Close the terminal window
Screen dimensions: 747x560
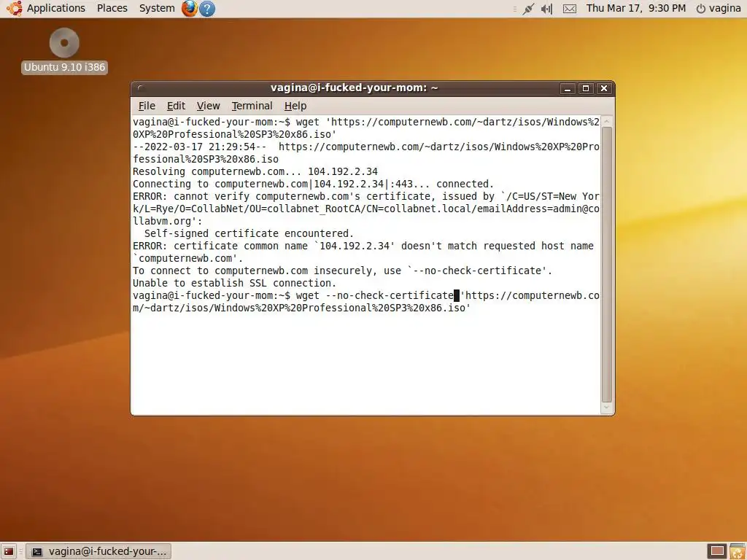point(604,88)
